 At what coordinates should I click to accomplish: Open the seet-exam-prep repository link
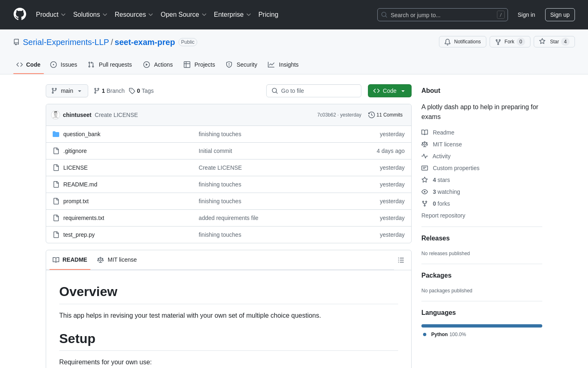pyautogui.click(x=145, y=42)
